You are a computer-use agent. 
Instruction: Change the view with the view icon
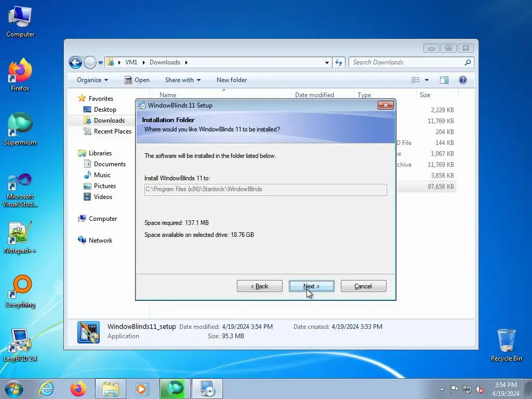416,80
